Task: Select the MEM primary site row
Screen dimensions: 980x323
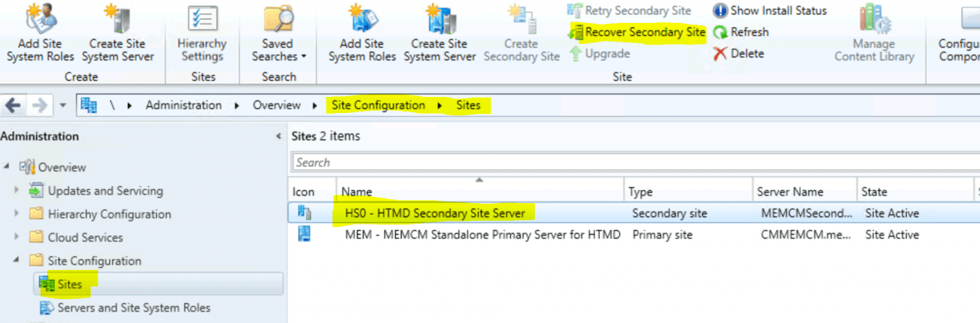Action: click(x=482, y=235)
